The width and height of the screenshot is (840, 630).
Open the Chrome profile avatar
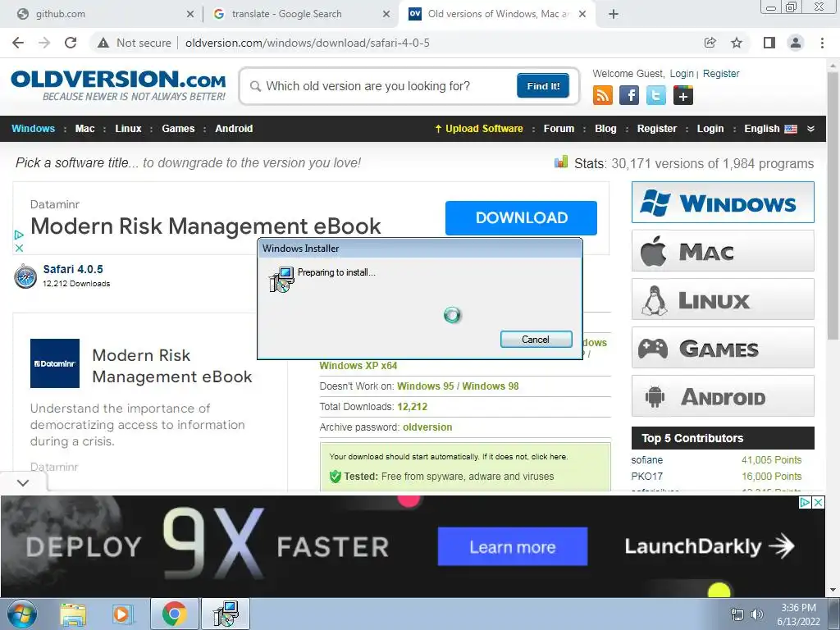[x=796, y=43]
